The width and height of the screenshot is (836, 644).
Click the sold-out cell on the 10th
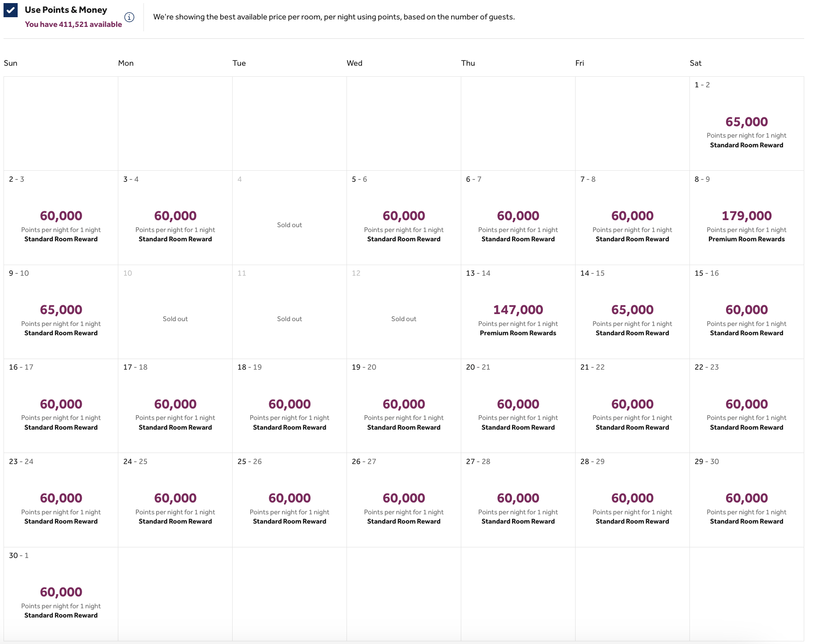[x=175, y=312]
